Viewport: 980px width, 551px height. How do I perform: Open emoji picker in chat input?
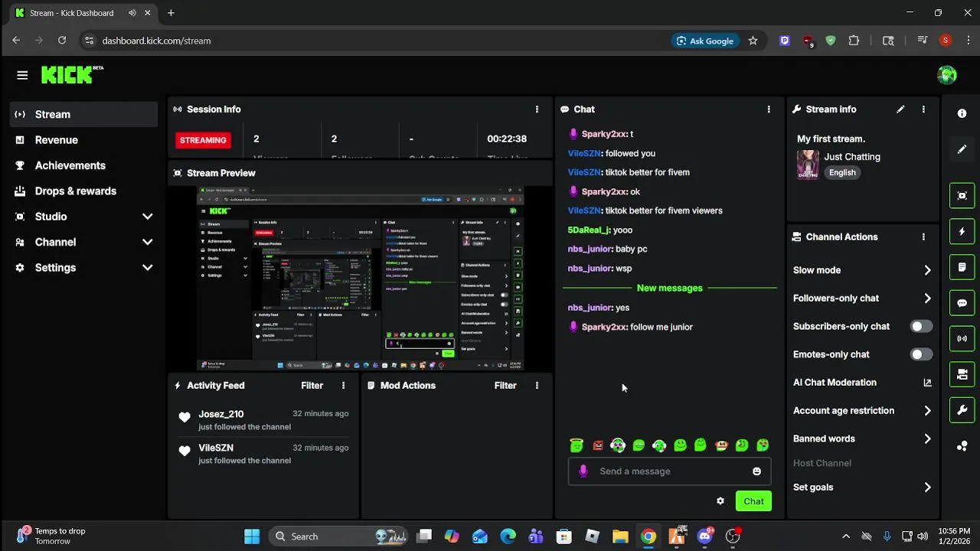[x=756, y=471]
